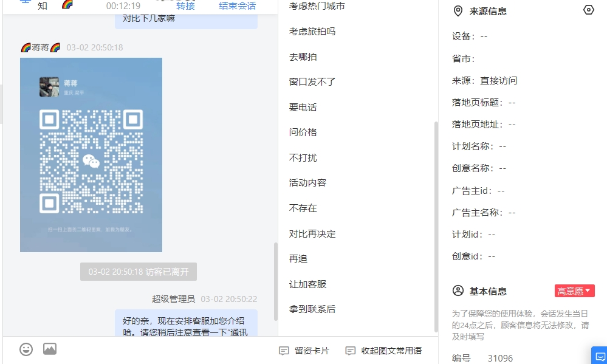Click the 收起图文常用语 icon

point(351,351)
